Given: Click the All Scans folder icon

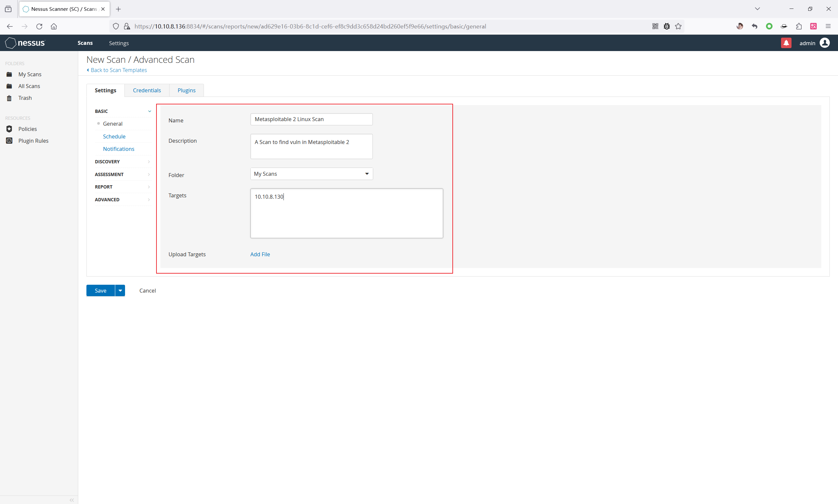Looking at the screenshot, I should (9, 86).
